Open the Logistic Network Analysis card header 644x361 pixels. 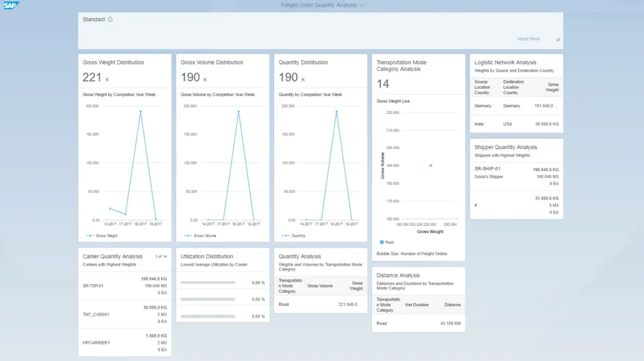point(505,63)
